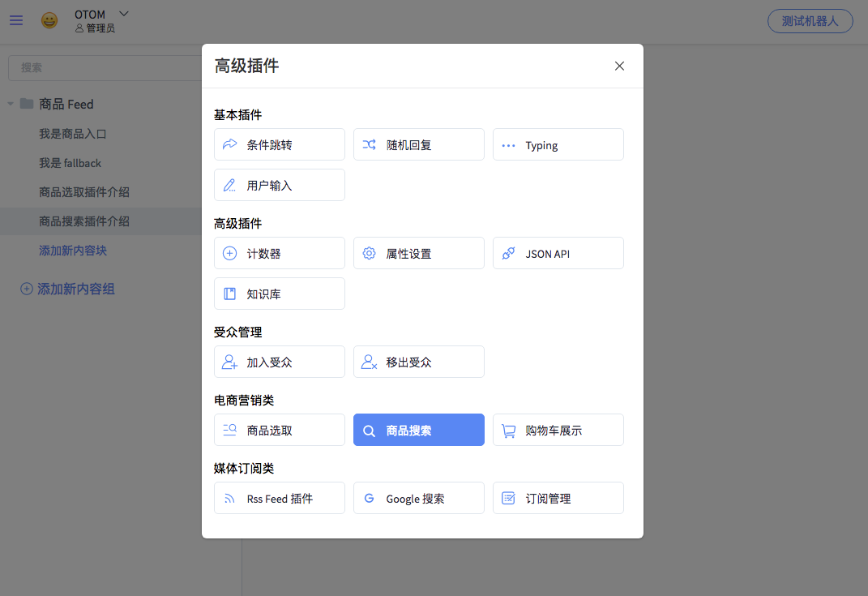The image size is (868, 596).
Task: Select the 条件跳转 plugin
Action: pyautogui.click(x=280, y=144)
